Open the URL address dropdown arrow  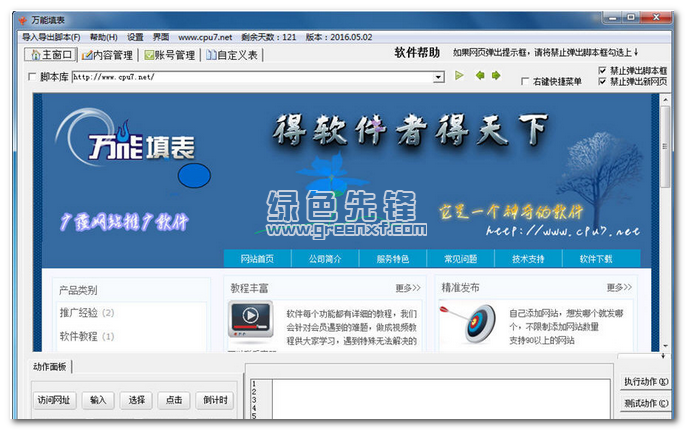[438, 77]
